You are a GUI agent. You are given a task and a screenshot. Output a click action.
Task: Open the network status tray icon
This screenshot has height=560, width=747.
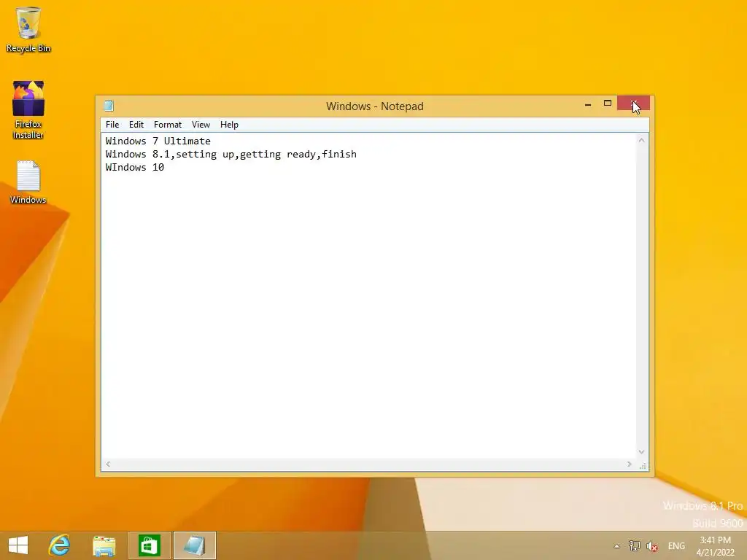tap(634, 545)
